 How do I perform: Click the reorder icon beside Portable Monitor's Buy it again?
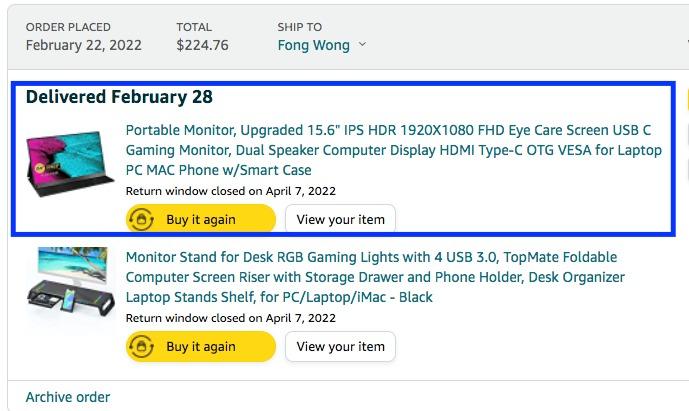(x=141, y=219)
